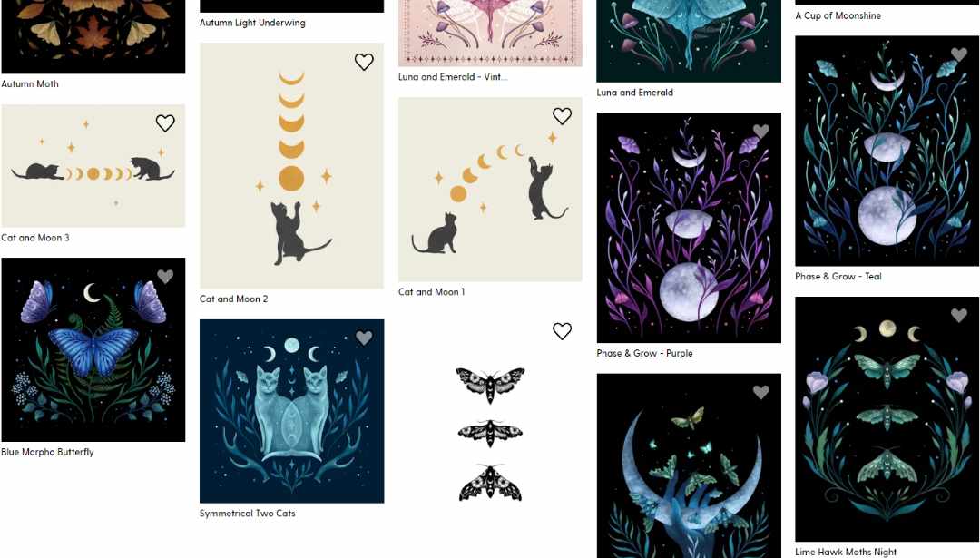Screen dimensions: 980x558
Task: Heart the Phase & Grow - Purple artwork
Action: pyautogui.click(x=760, y=131)
